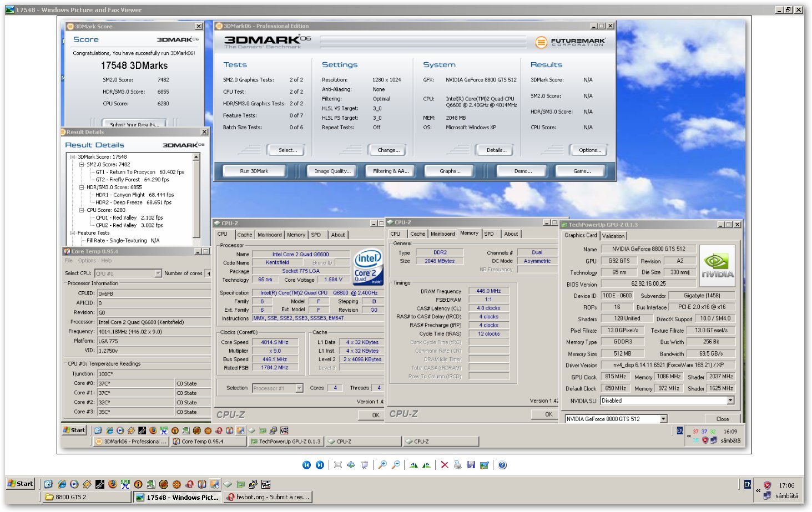Open the Select CPU dropdown in Core Temp
Screen dimensions: 812x512
tap(158, 273)
